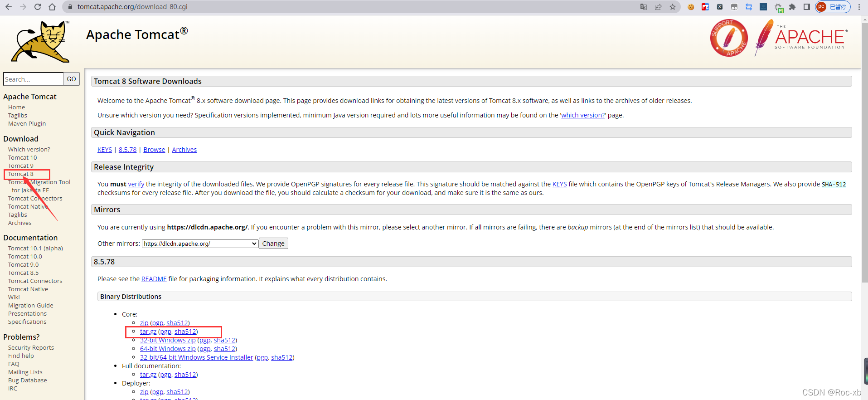This screenshot has width=868, height=400.
Task: Open the Tomcat Native download link
Action: [x=28, y=207]
